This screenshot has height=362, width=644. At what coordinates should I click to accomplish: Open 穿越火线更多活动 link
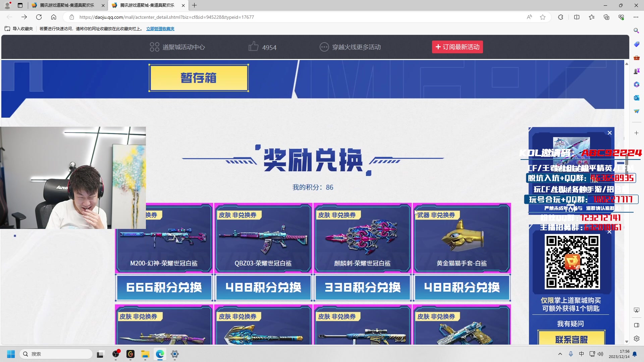350,47
